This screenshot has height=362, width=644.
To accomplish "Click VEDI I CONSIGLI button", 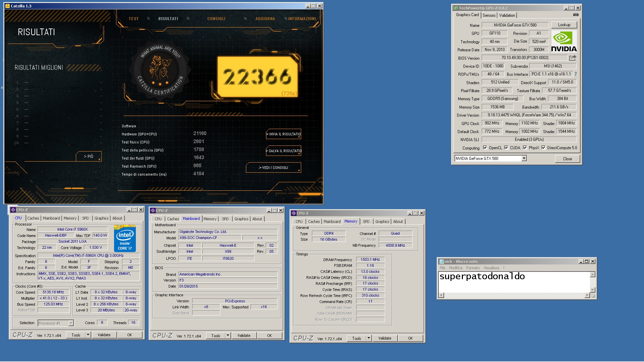I will click(273, 168).
